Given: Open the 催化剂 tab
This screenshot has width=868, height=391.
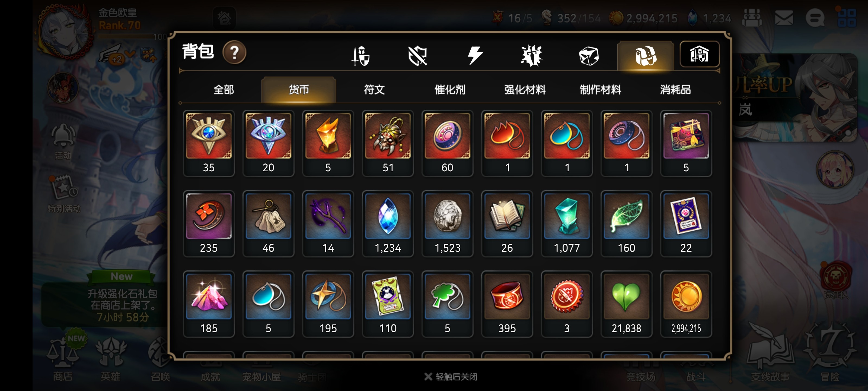Looking at the screenshot, I should pyautogui.click(x=449, y=90).
